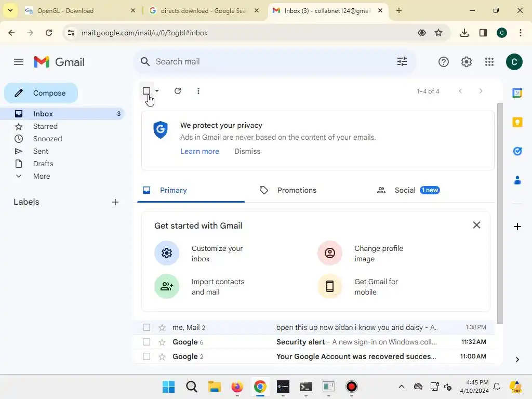Click the Learn more privacy link
The image size is (532, 399).
pos(199,151)
